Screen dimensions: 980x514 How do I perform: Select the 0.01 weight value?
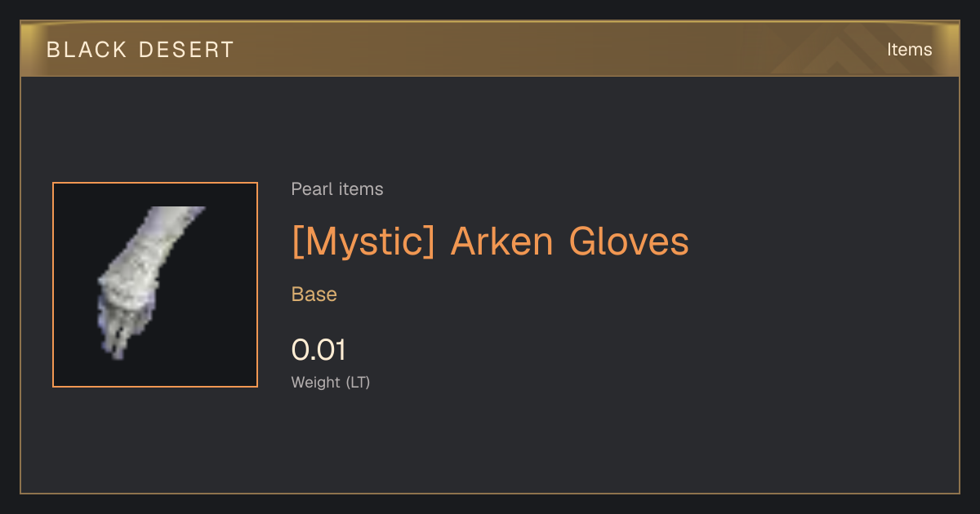318,350
